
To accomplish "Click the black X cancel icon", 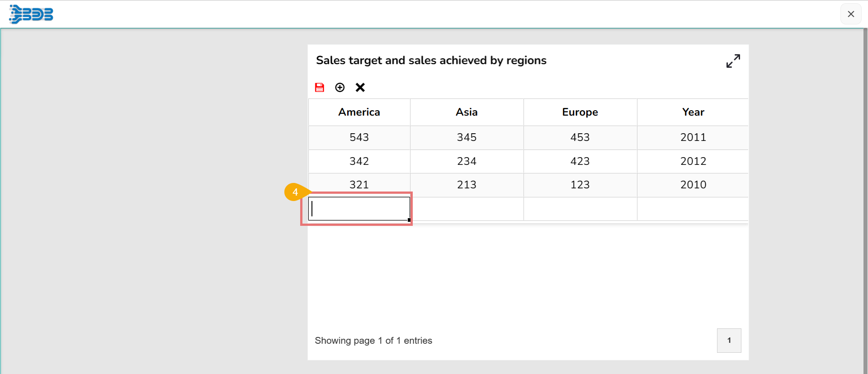I will click(360, 88).
